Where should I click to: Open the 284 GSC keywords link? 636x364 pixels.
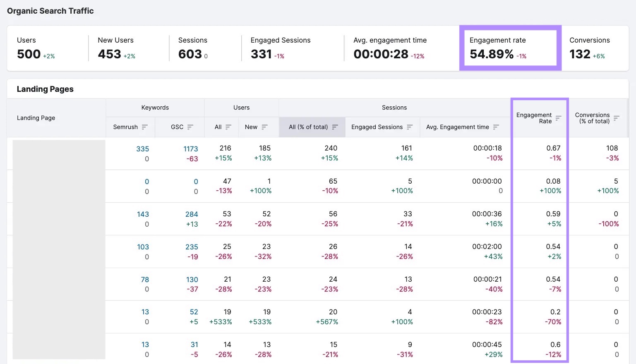[x=192, y=214]
